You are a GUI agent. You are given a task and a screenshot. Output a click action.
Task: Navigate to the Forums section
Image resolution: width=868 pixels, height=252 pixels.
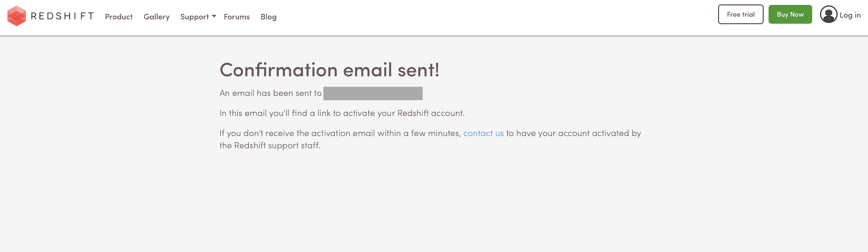[237, 17]
